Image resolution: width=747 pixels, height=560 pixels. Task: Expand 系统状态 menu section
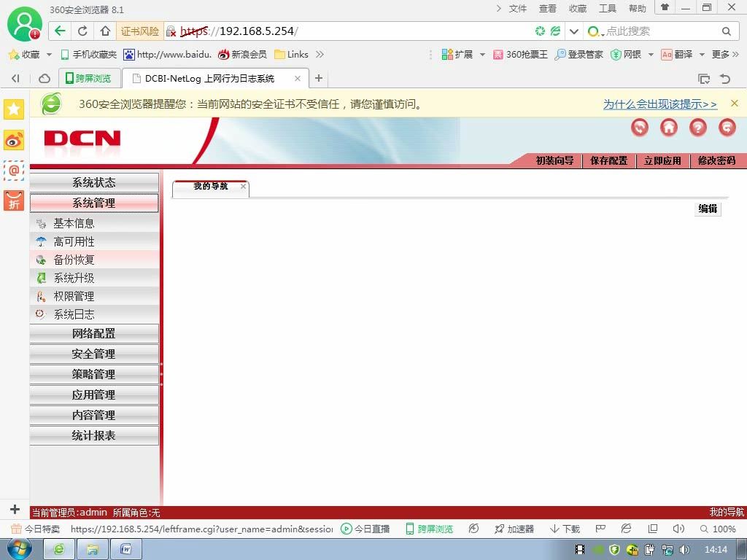(94, 182)
